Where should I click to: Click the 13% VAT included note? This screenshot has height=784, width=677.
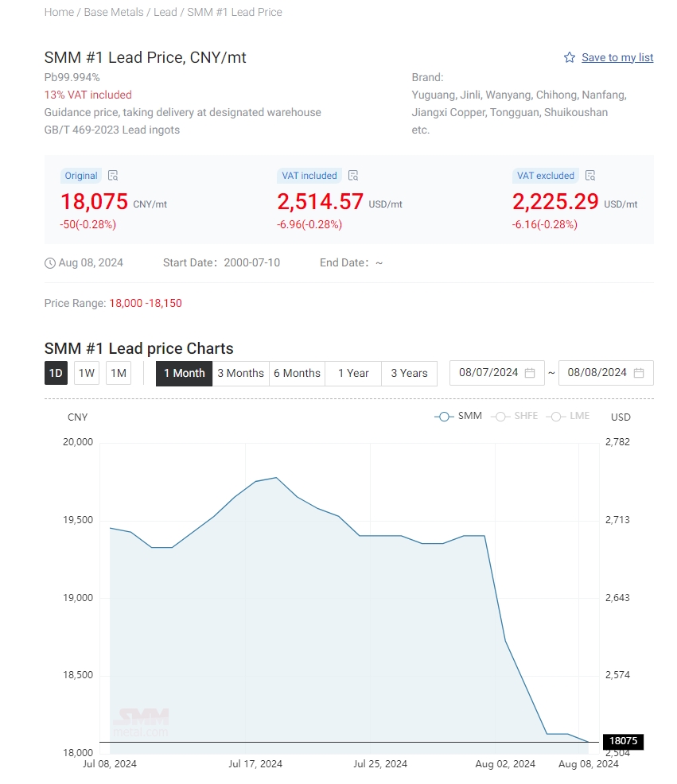88,95
